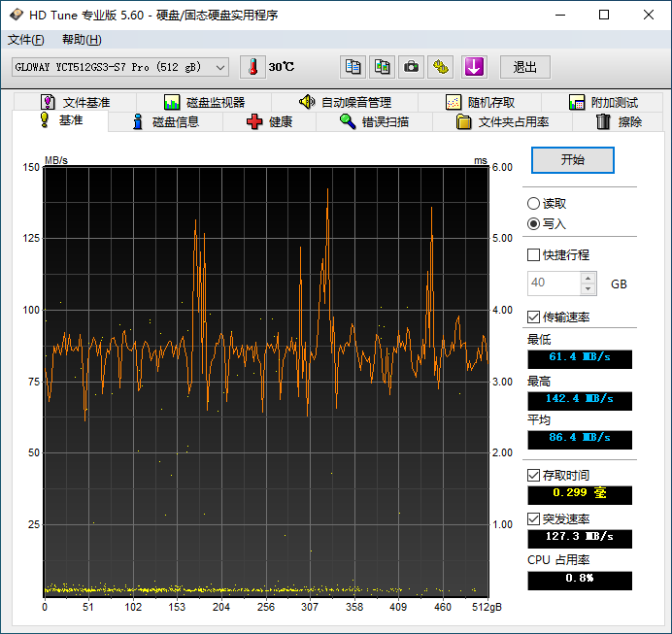Viewport: 672px width, 634px height.
Task: Open the 帮助(H) menu
Action: point(82,40)
